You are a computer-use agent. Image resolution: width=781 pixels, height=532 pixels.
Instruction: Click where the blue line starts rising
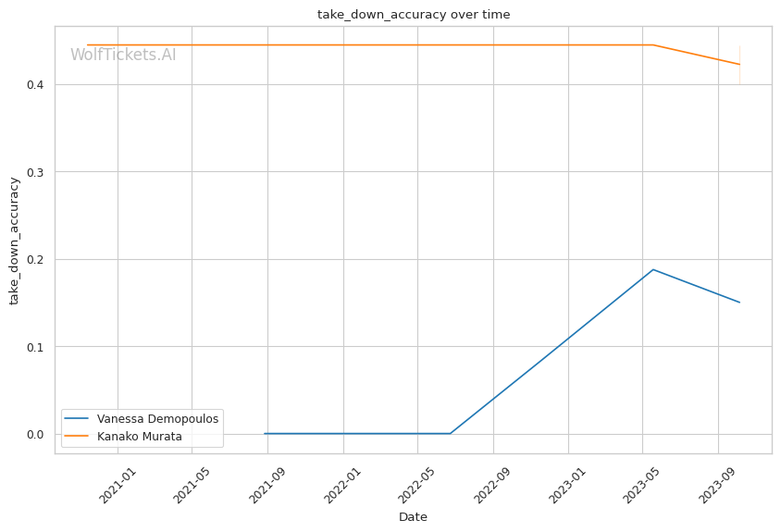click(x=451, y=433)
